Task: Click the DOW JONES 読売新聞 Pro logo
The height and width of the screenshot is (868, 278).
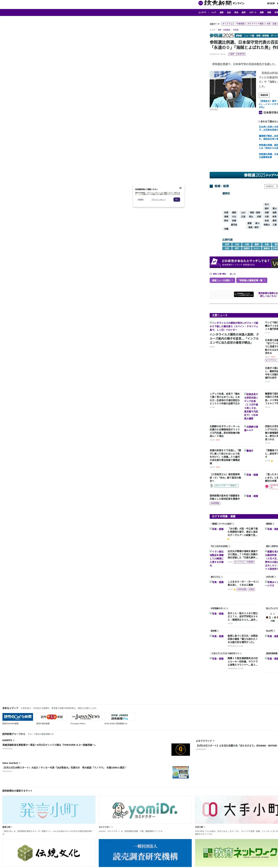Action: (120, 717)
